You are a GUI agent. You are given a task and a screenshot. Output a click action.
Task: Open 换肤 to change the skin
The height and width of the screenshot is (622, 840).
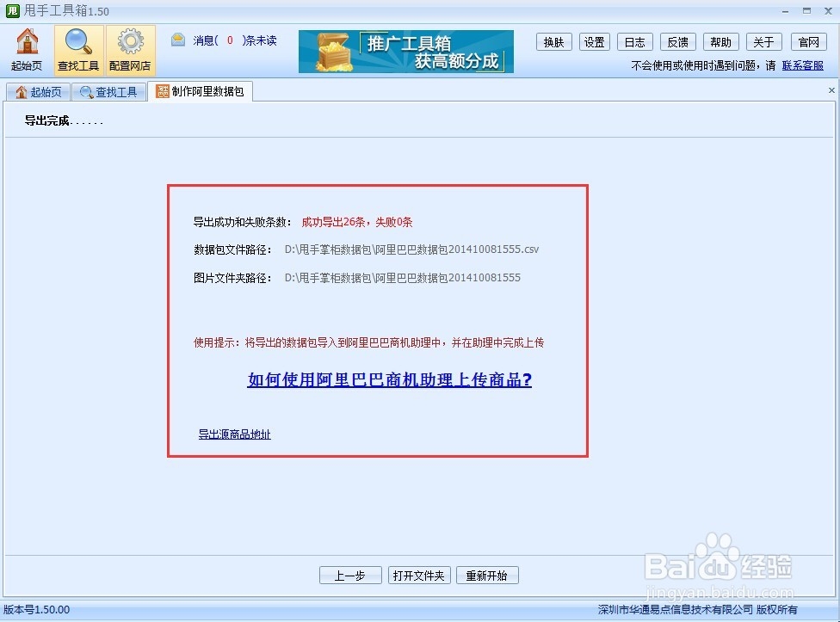(553, 41)
